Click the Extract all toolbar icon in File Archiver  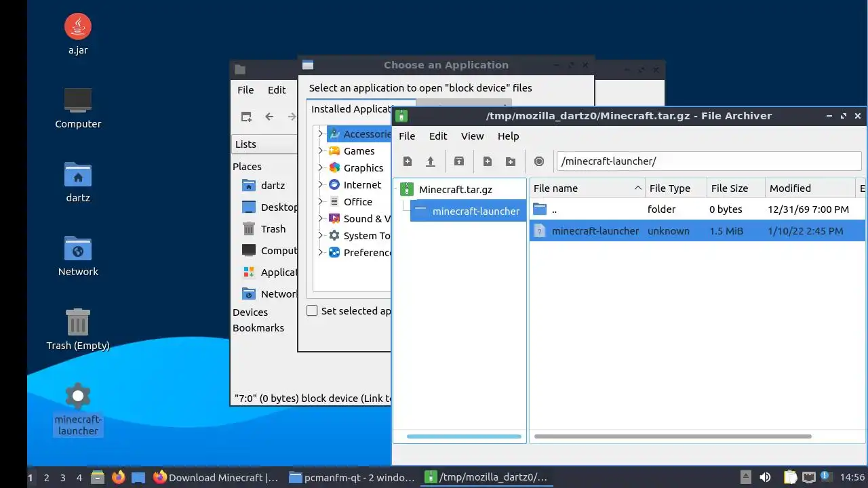[459, 161]
